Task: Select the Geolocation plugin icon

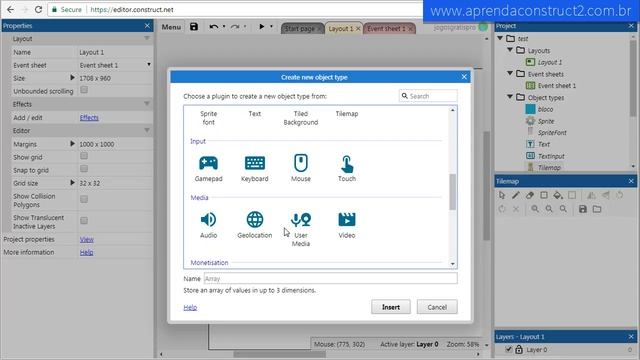Action: click(x=255, y=220)
